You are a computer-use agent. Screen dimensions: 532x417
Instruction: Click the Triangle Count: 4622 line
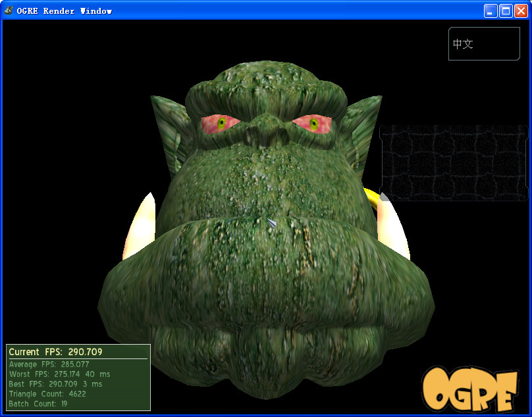[47, 394]
